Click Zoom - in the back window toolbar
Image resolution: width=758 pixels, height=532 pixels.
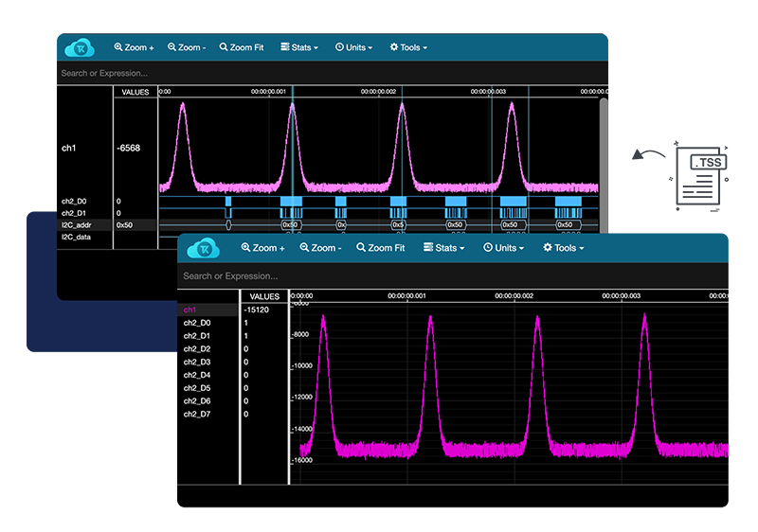tap(188, 47)
